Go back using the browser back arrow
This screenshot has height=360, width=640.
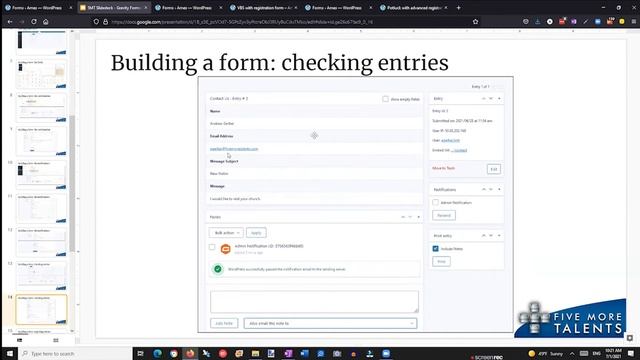10,22
